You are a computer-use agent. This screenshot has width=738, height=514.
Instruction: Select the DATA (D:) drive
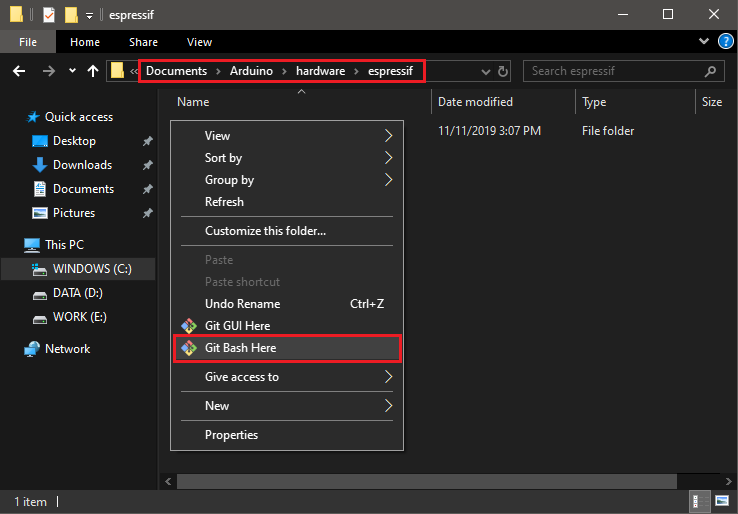click(x=78, y=293)
